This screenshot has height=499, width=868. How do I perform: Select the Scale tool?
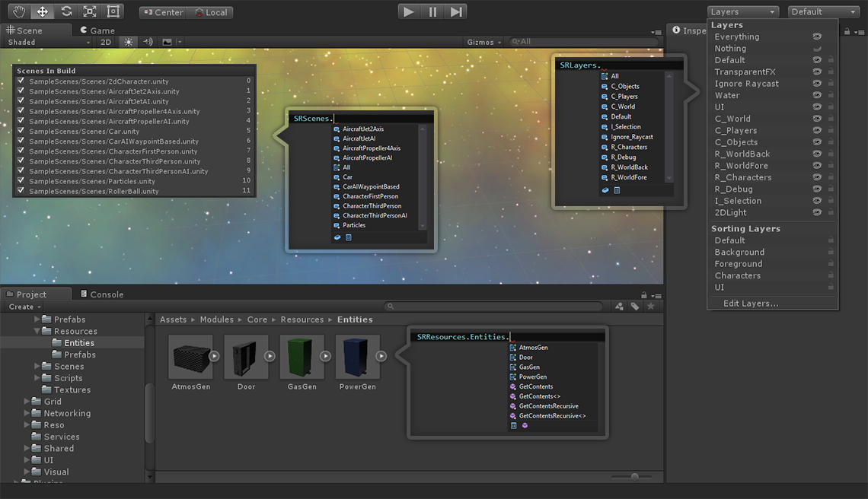(x=90, y=11)
